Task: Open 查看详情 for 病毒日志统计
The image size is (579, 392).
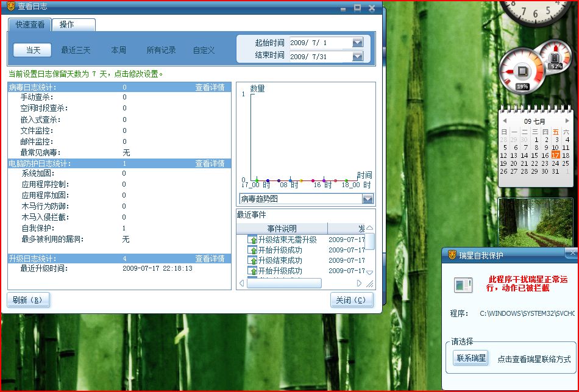Action: point(210,87)
